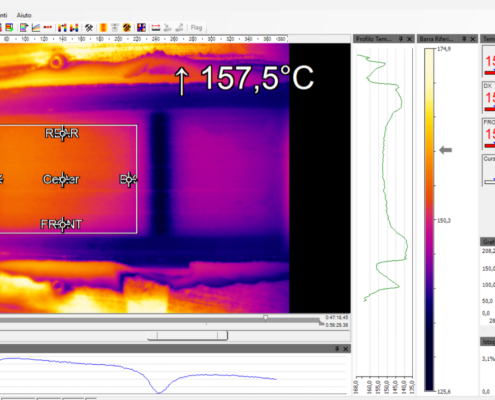Screen dimensions: 495x400
Task: Click the video timeline position marker
Action: [x=265, y=318]
